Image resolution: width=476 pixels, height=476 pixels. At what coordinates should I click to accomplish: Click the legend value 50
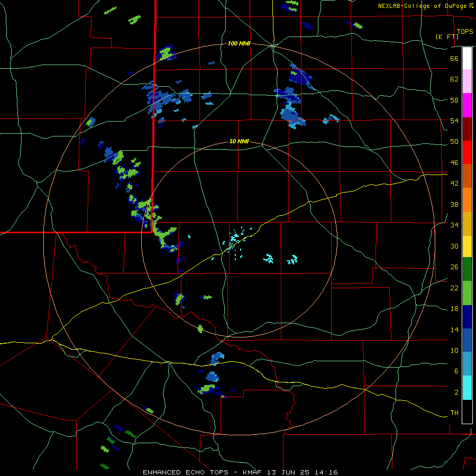pos(454,142)
